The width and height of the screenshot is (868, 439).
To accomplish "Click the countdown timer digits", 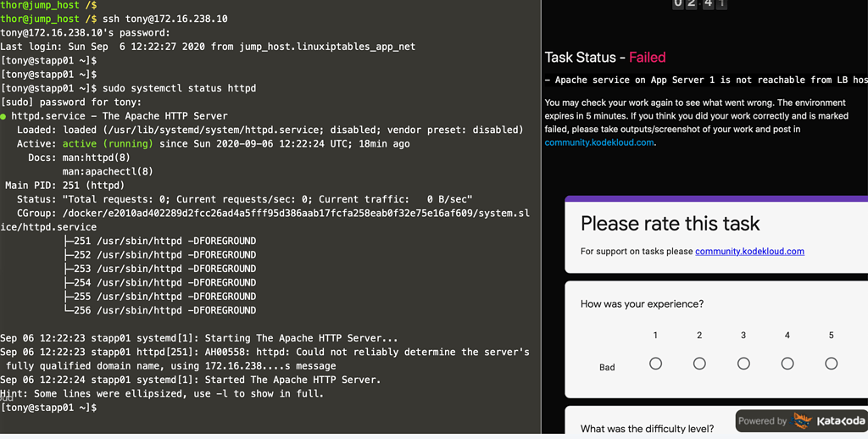I will (699, 3).
